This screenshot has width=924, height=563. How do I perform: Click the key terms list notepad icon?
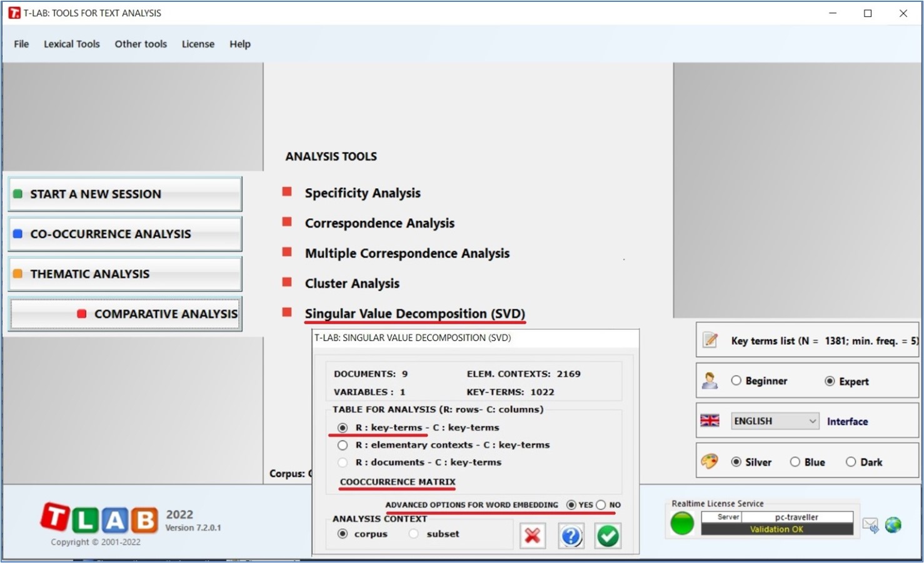click(710, 340)
